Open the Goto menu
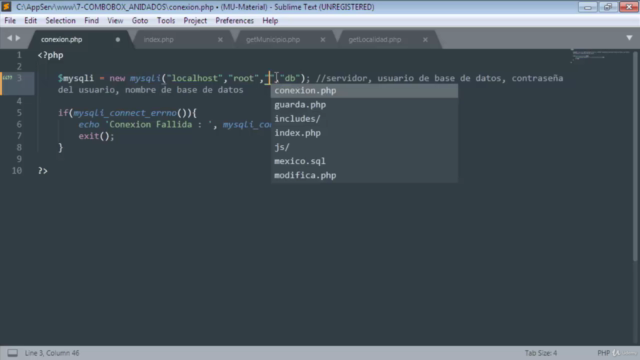 (140, 20)
